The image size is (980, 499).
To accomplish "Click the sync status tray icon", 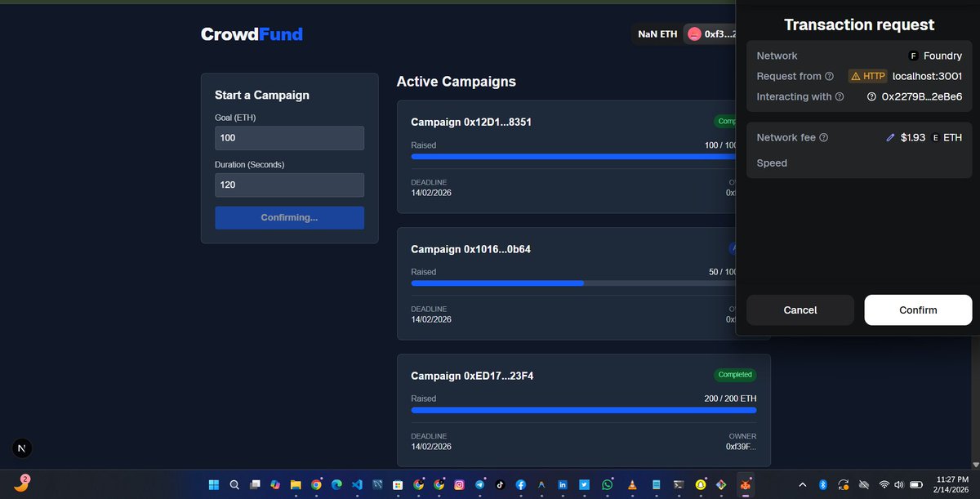I will (x=844, y=484).
